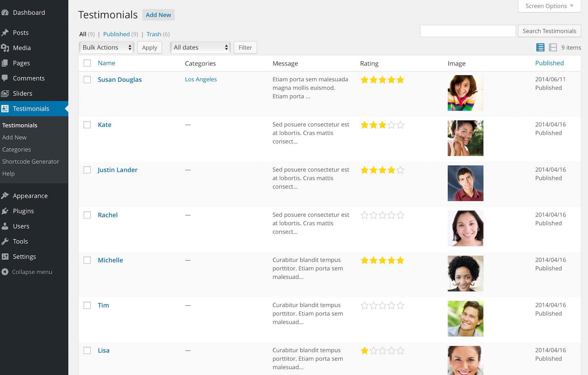Expand the Screen Options panel

549,6
